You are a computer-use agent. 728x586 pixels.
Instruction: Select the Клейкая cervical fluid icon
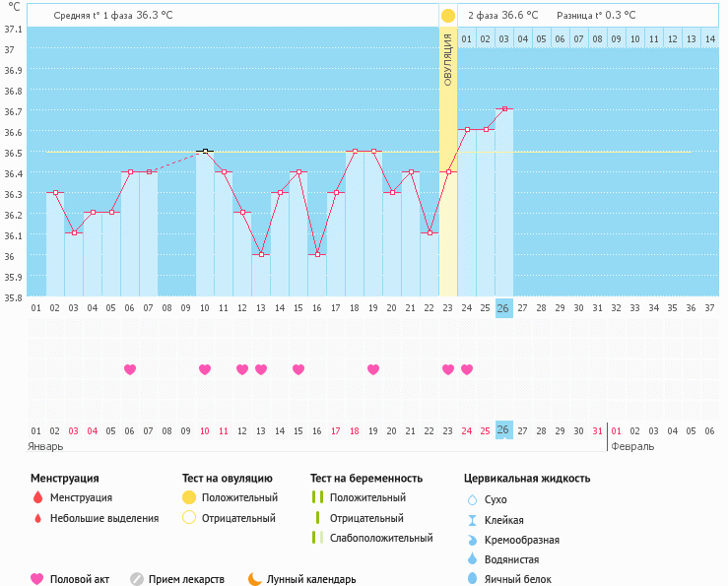(x=472, y=520)
